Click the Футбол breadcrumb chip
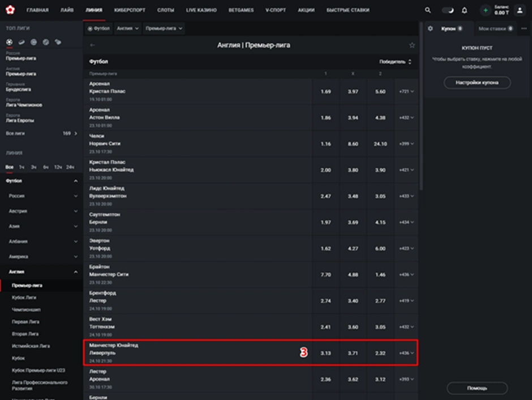Screen dimensions: 532x400 point(98,28)
